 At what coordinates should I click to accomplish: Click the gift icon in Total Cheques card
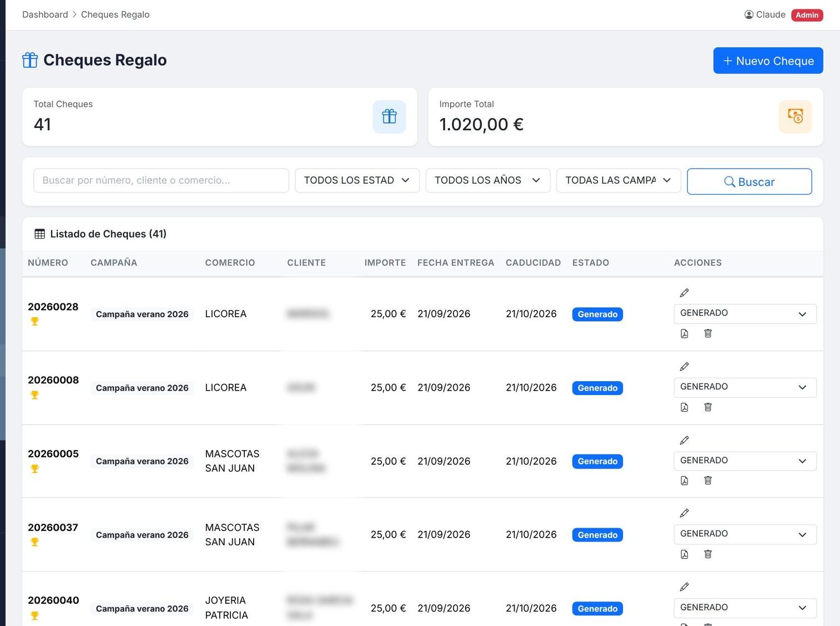pyautogui.click(x=389, y=117)
